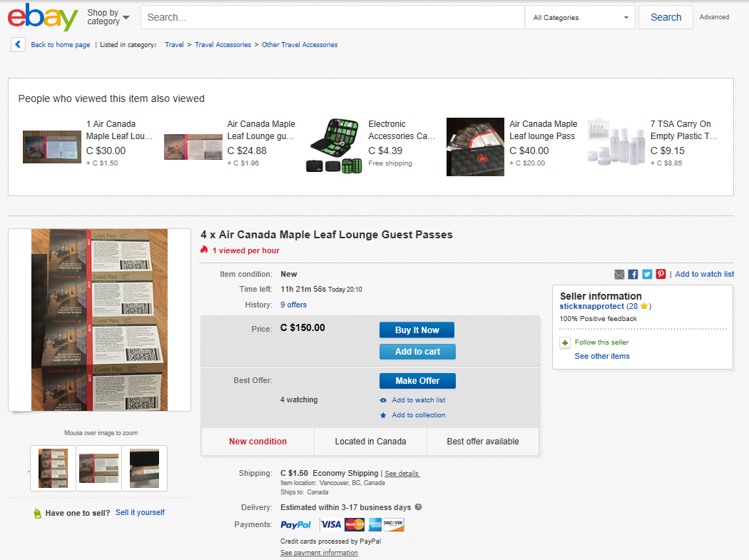Screen dimensions: 749x560
Task: Open Shop by category dropdown
Action: pyautogui.click(x=108, y=17)
